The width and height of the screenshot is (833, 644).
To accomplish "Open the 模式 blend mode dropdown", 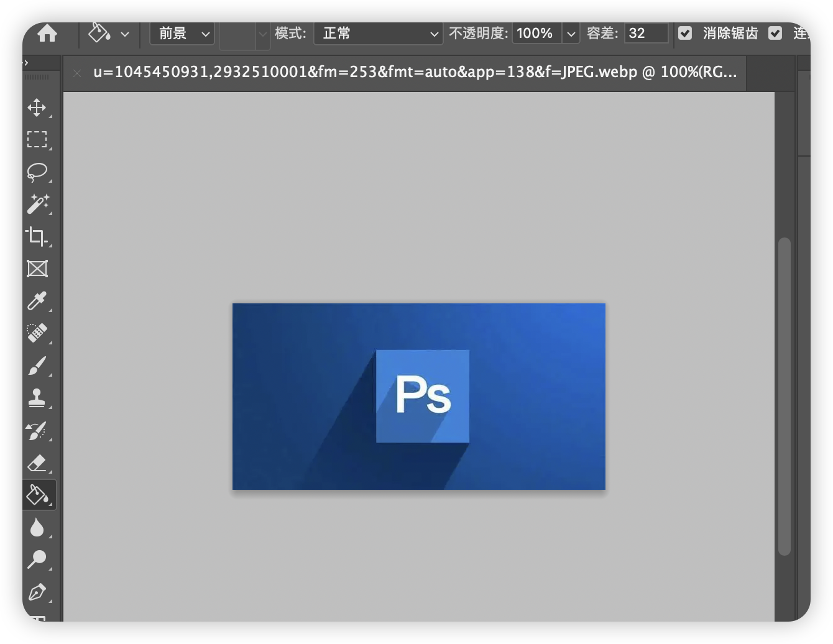I will coord(378,34).
